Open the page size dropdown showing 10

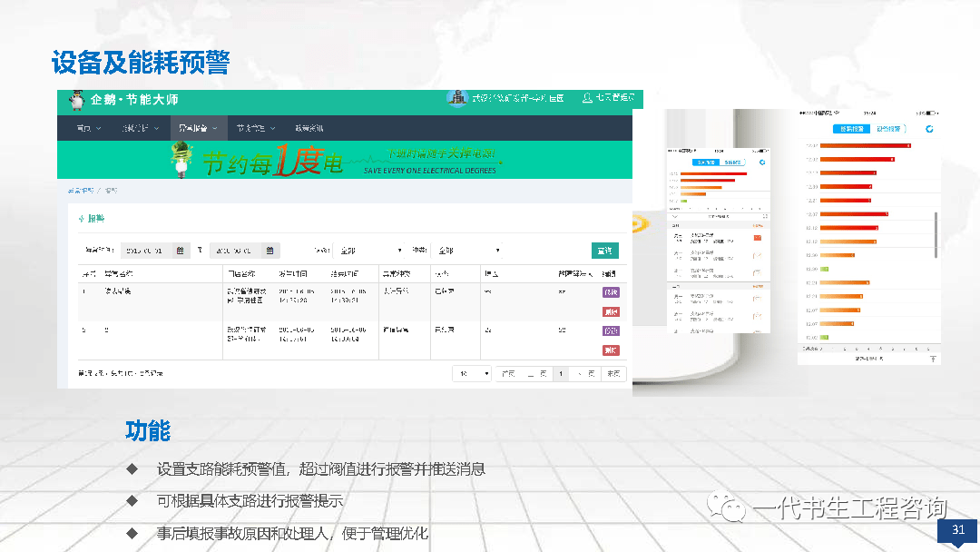coord(473,373)
